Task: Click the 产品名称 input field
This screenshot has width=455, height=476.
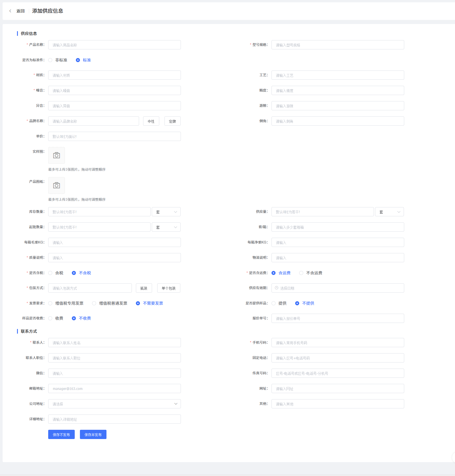Action: pos(114,45)
